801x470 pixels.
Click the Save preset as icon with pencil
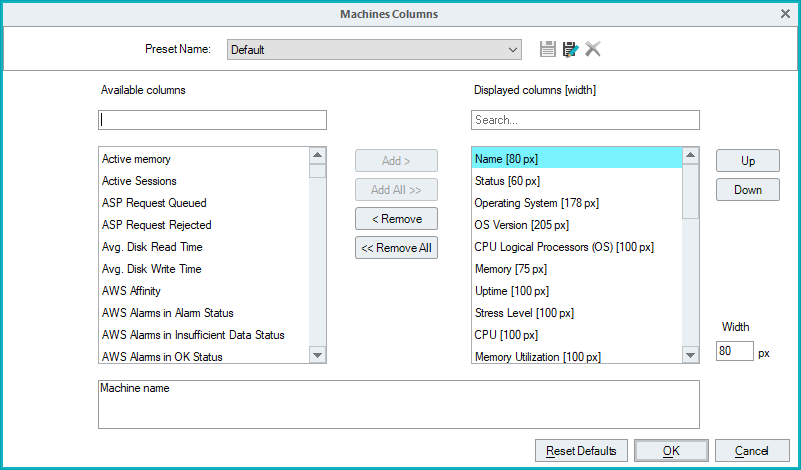pos(570,49)
